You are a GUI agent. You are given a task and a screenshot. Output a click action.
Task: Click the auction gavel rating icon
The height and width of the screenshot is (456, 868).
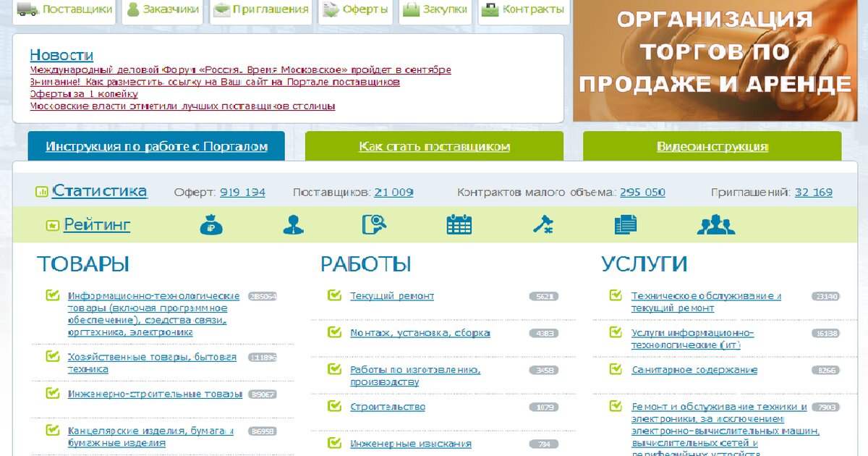(x=542, y=225)
